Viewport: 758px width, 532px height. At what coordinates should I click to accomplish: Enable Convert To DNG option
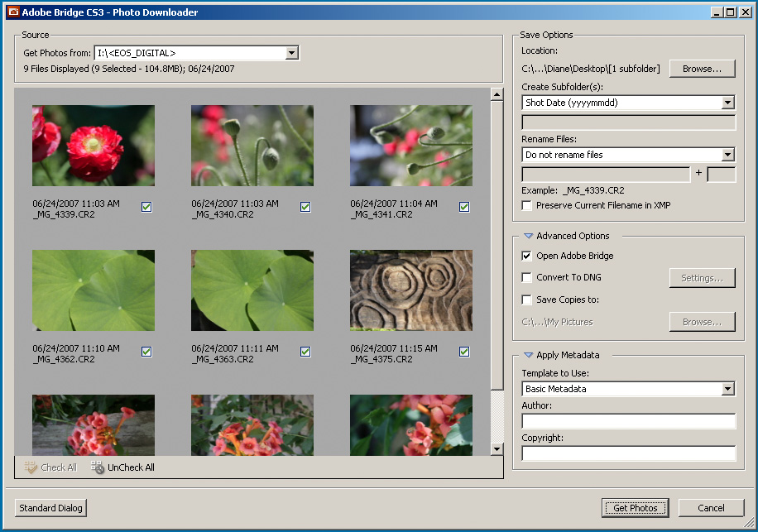pos(527,278)
